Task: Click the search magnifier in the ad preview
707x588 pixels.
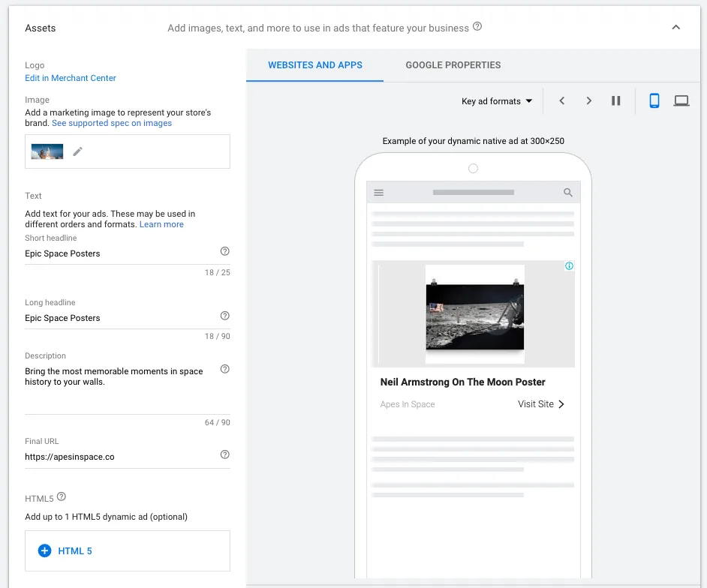Action: [x=568, y=192]
